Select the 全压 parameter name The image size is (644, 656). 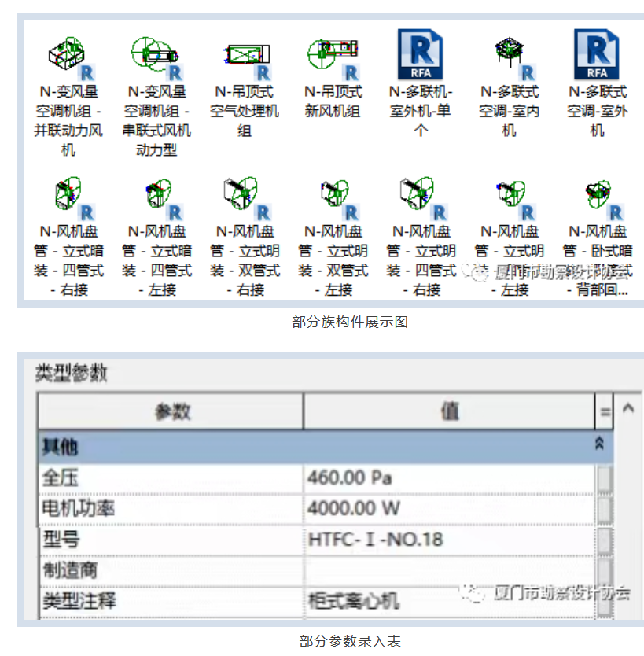60,477
